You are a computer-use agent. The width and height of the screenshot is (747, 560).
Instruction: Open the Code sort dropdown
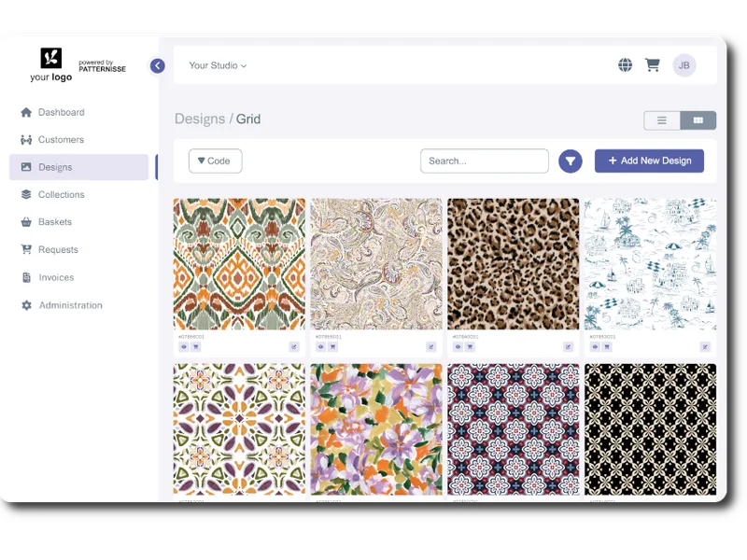click(216, 161)
